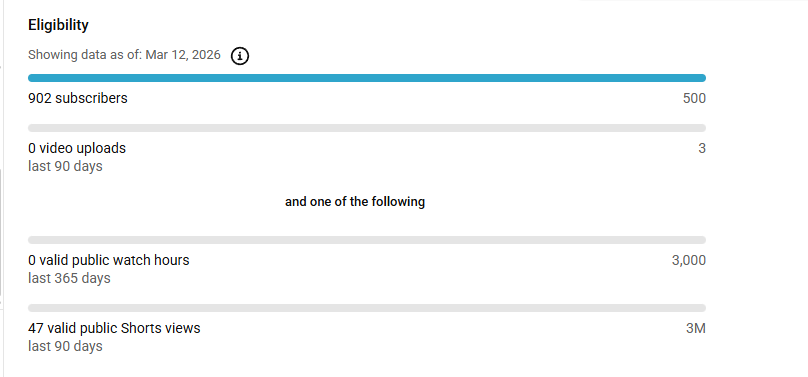Image resolution: width=808 pixels, height=377 pixels.
Task: Click the 47 valid public Shorts views label
Action: point(114,328)
